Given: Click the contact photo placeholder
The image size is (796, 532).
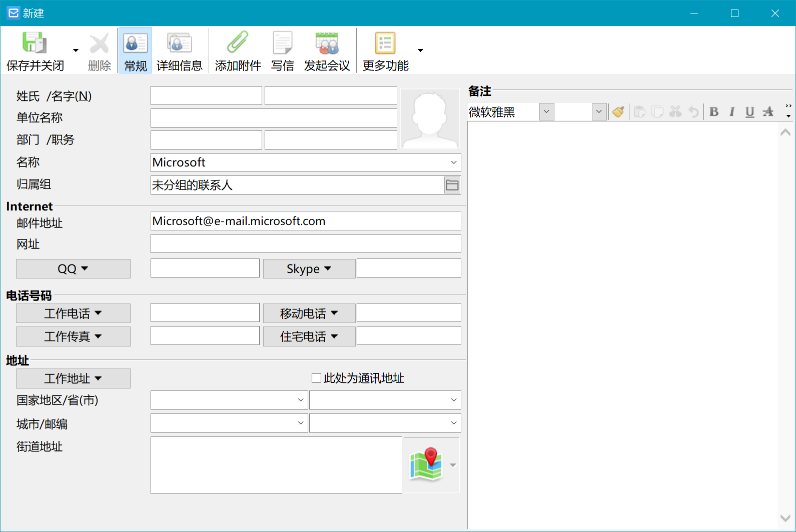Looking at the screenshot, I should [430, 118].
